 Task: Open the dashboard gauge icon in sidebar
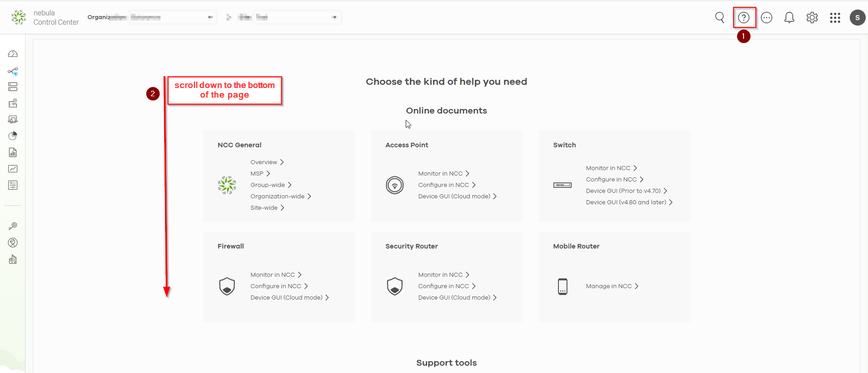(13, 54)
